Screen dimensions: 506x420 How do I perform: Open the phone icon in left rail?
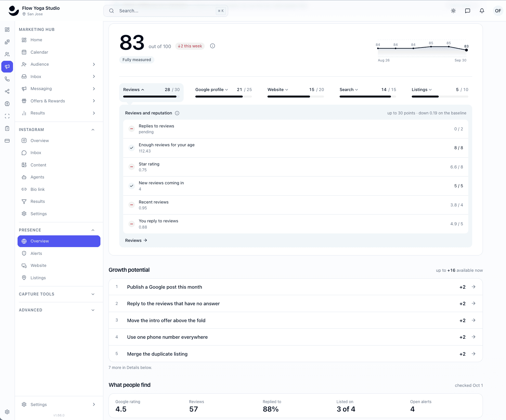[7, 79]
